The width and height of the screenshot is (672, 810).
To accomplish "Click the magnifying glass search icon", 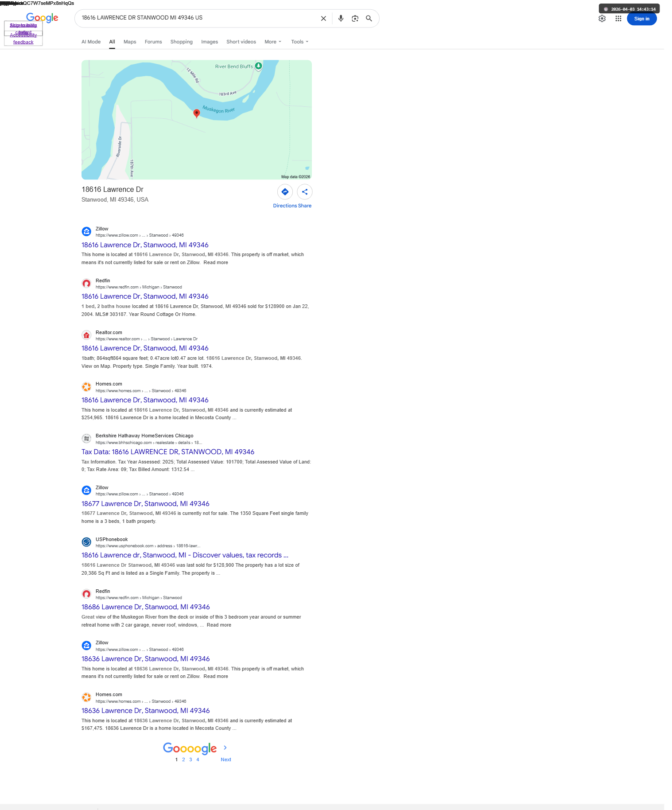I will pyautogui.click(x=369, y=19).
